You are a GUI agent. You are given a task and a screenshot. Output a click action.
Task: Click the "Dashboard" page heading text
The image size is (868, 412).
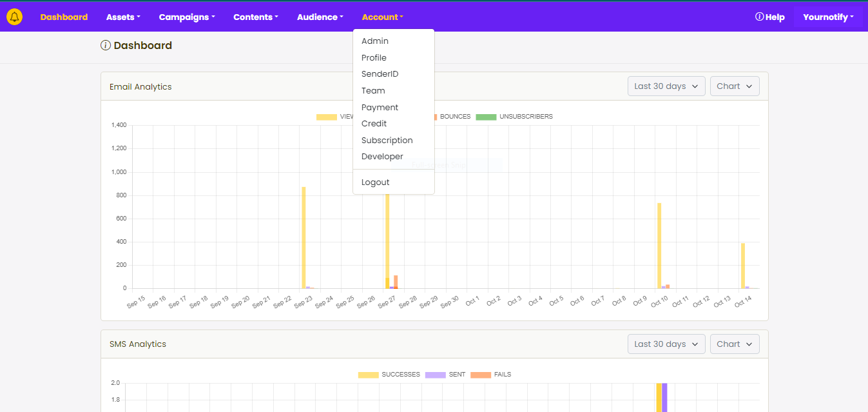pos(143,46)
